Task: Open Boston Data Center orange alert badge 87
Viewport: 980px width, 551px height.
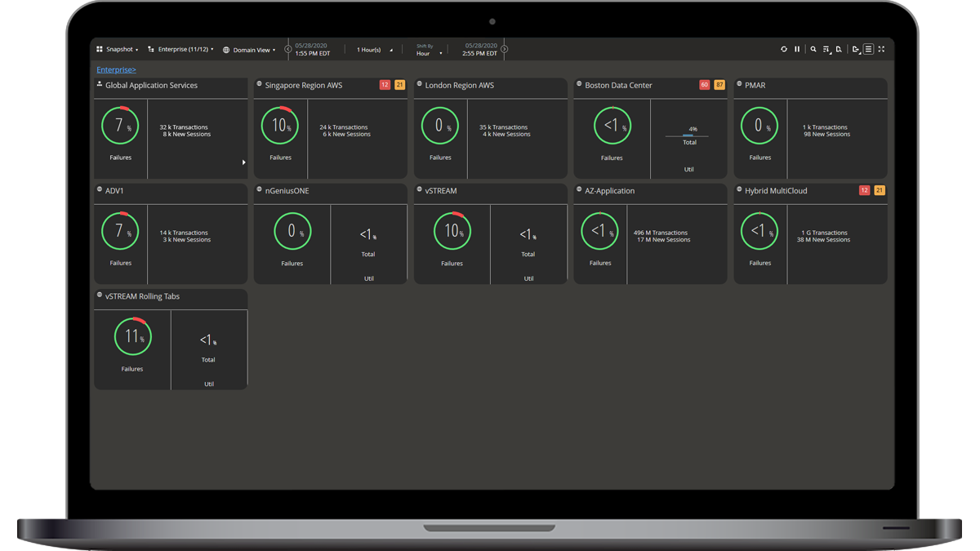Action: coord(719,85)
